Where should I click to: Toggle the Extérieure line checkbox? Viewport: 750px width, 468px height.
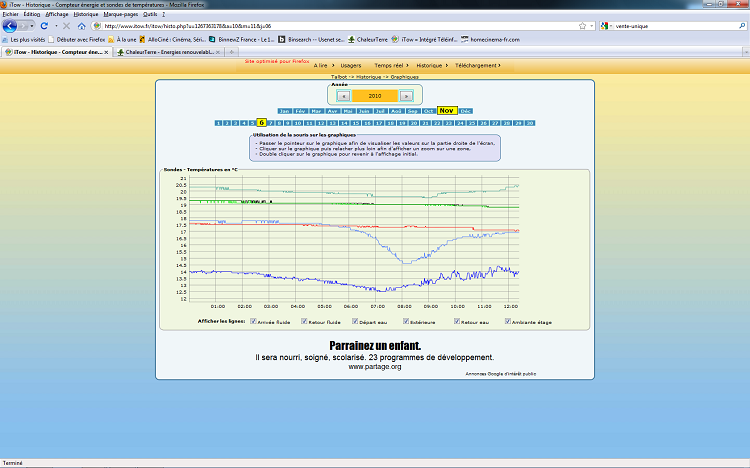pyautogui.click(x=406, y=322)
